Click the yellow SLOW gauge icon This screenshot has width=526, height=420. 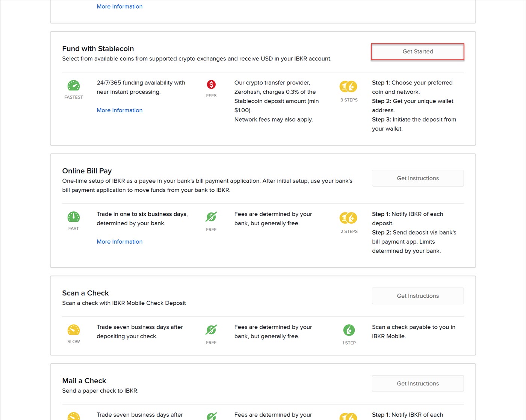click(74, 330)
